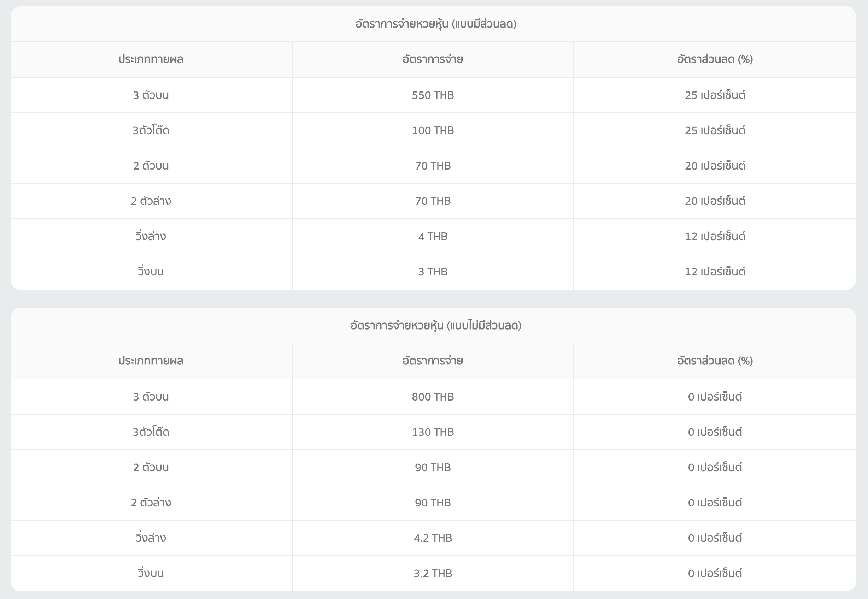The image size is (868, 599).
Task: Click the 100 THB payout cell
Action: tap(433, 130)
